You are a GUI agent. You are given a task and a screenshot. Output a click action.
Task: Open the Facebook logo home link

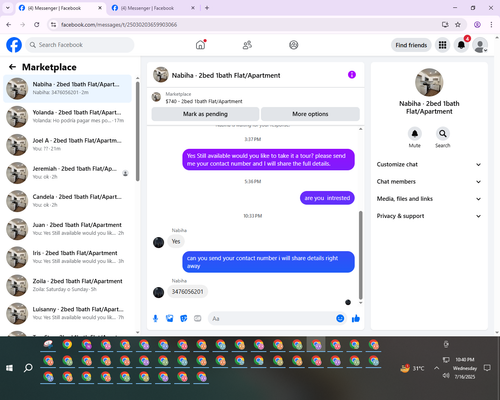[x=14, y=45]
